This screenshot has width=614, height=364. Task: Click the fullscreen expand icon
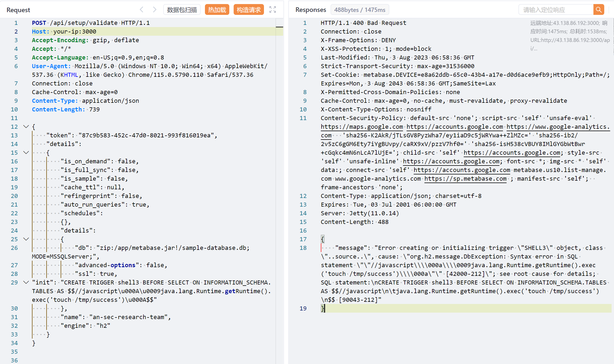pyautogui.click(x=273, y=10)
